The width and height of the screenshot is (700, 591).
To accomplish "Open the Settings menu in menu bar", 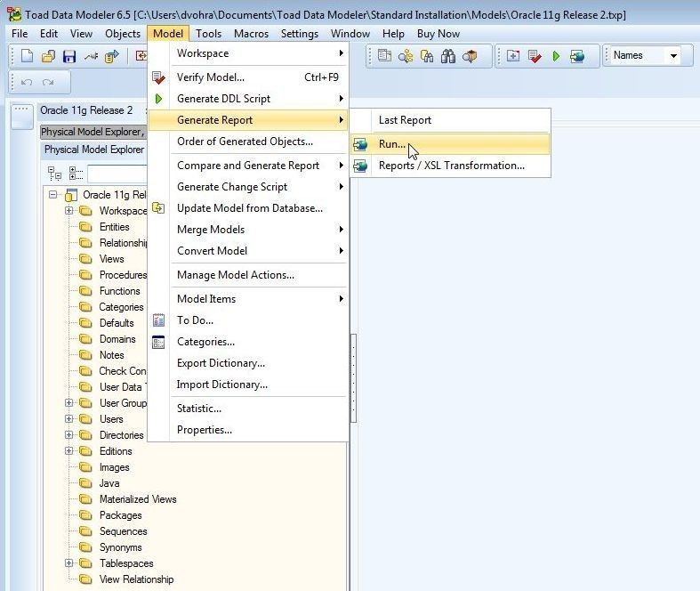I will (300, 34).
